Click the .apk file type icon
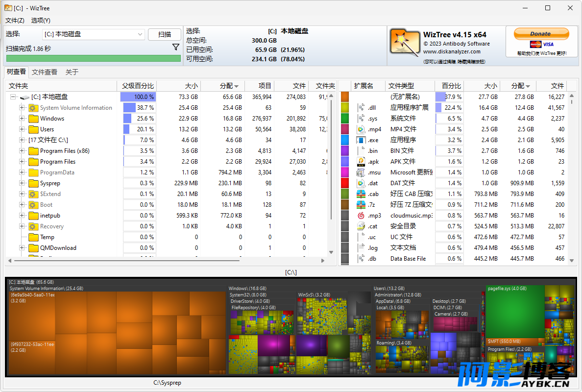 (x=361, y=162)
